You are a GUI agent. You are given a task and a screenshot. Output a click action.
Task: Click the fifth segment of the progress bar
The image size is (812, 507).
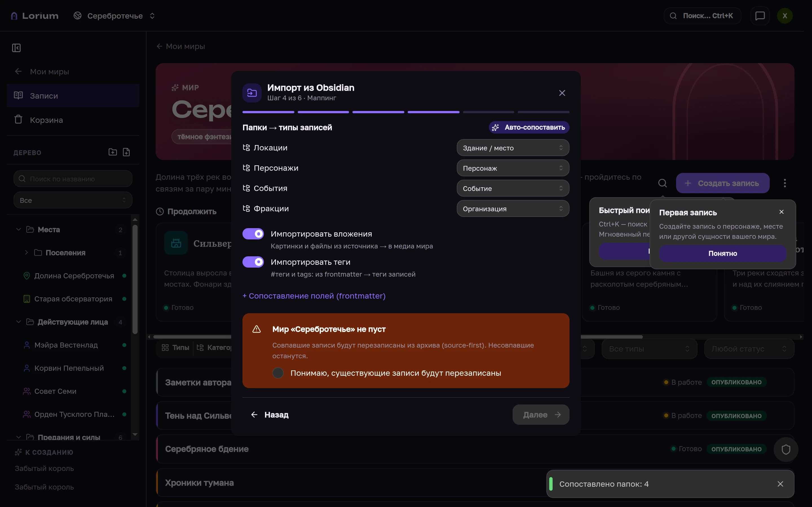coord(488,112)
